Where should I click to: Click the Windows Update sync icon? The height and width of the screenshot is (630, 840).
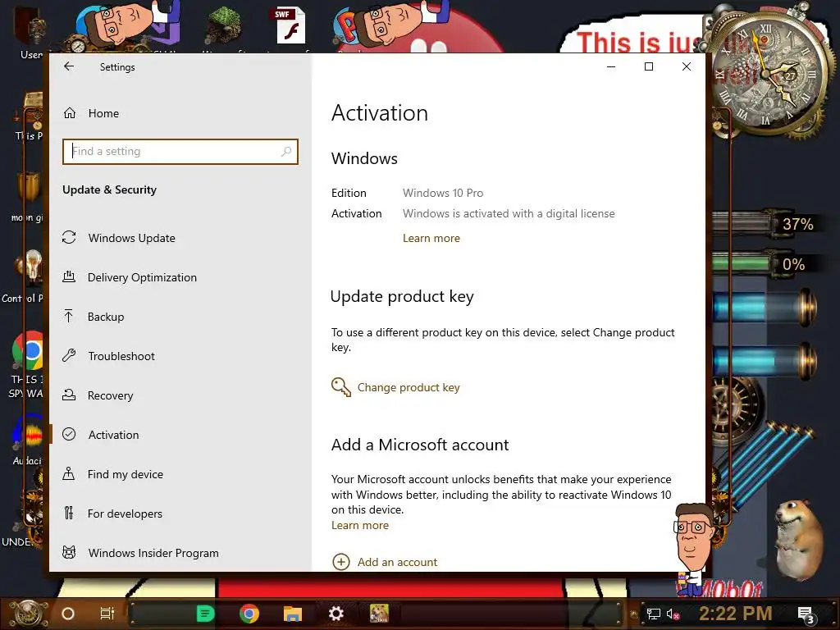click(69, 237)
